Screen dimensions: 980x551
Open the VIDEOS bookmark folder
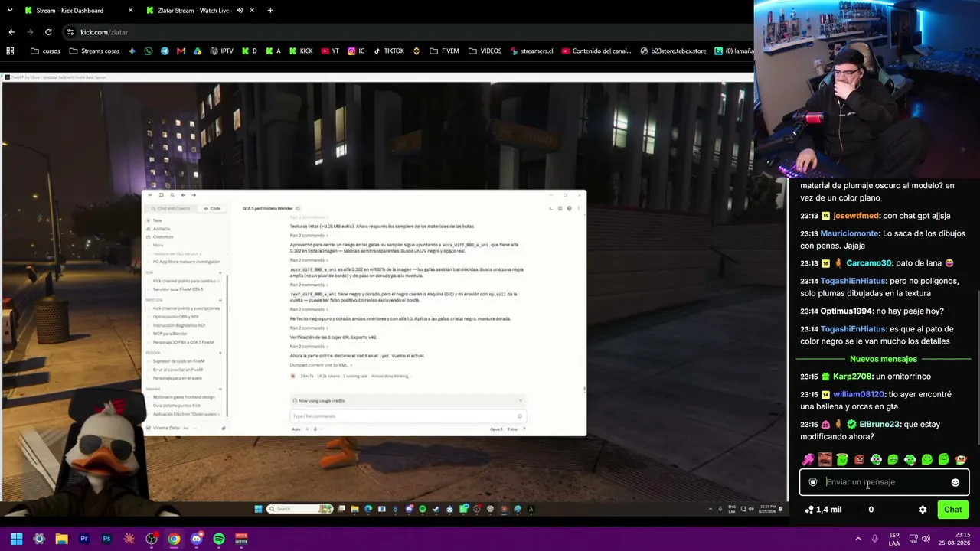[485, 51]
